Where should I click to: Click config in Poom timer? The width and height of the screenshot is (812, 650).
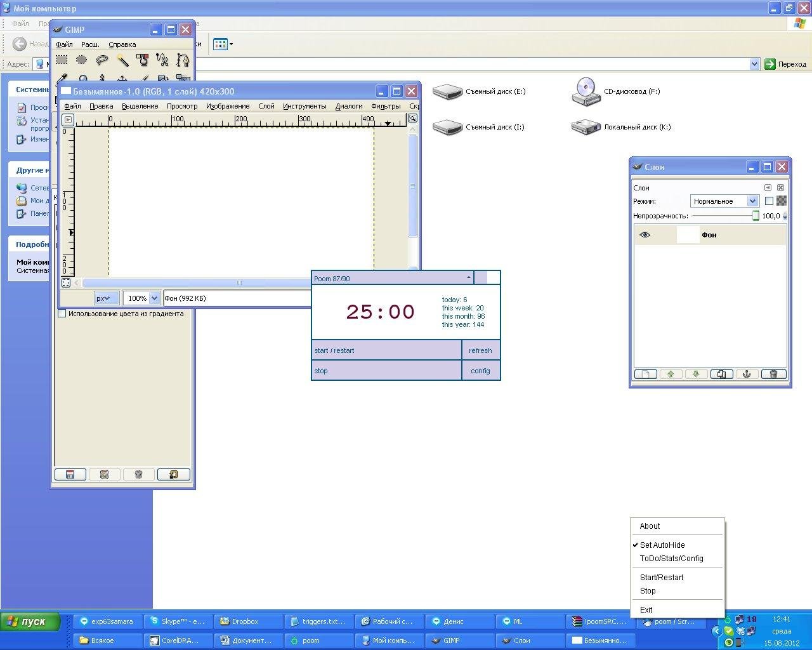(x=480, y=371)
